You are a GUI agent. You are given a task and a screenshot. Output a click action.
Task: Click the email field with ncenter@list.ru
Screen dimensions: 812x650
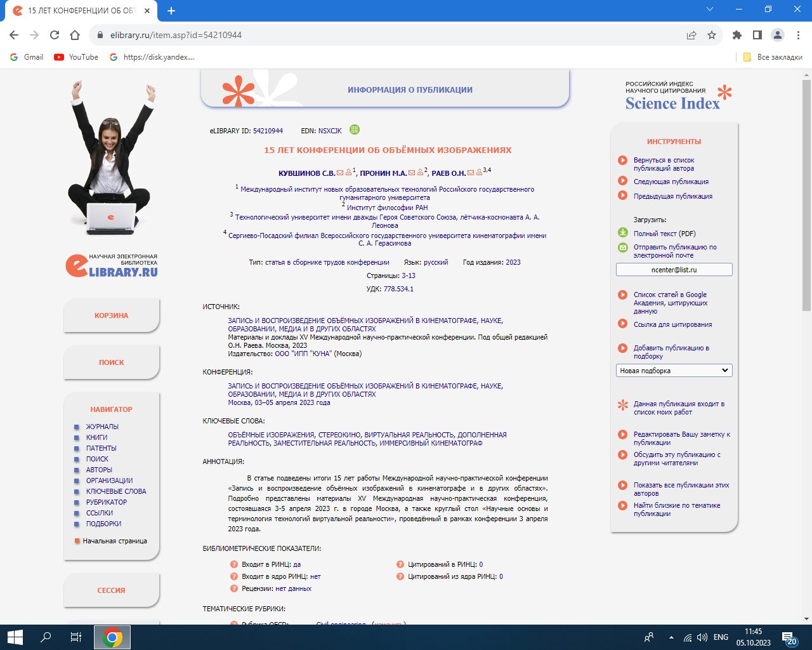(674, 270)
